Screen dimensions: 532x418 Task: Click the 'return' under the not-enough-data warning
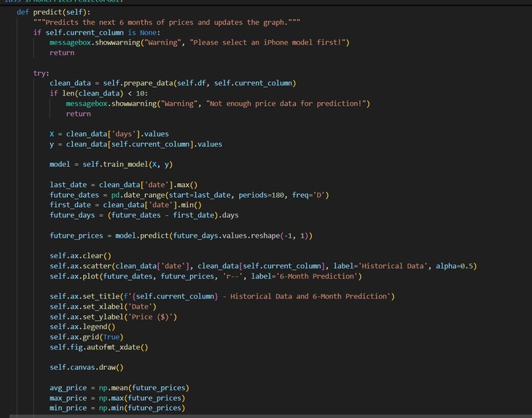point(79,114)
